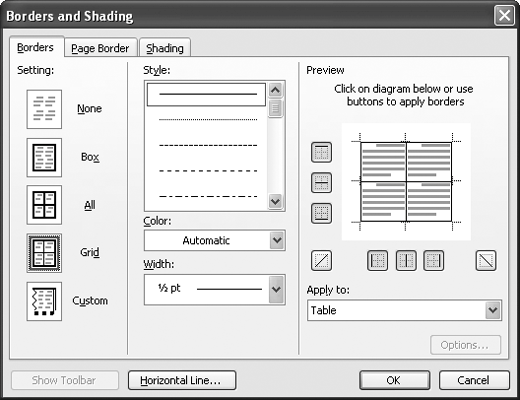This screenshot has height=400, width=520.
Task: Select the None border setting icon
Action: (x=44, y=109)
